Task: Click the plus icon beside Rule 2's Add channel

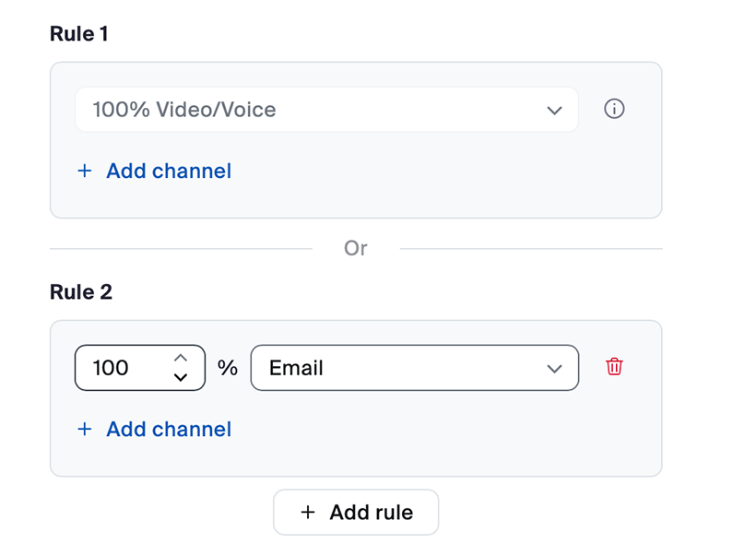Action: [x=85, y=429]
